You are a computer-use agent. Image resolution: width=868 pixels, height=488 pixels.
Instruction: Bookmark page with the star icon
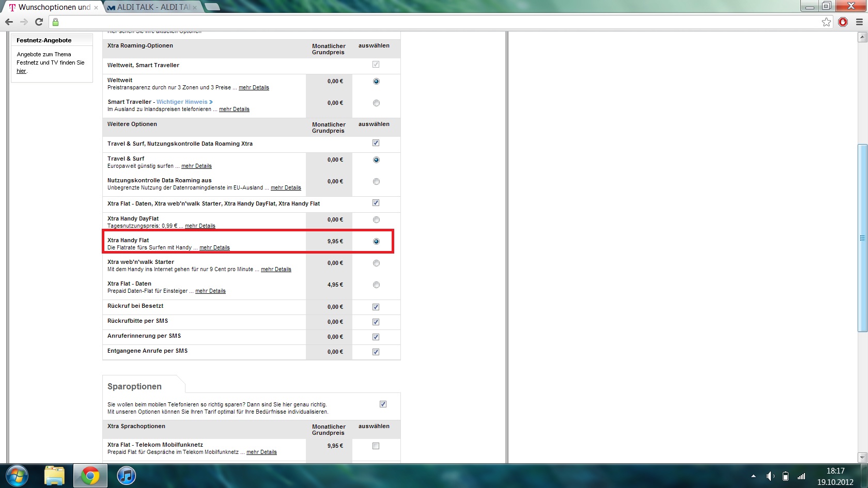coord(827,22)
